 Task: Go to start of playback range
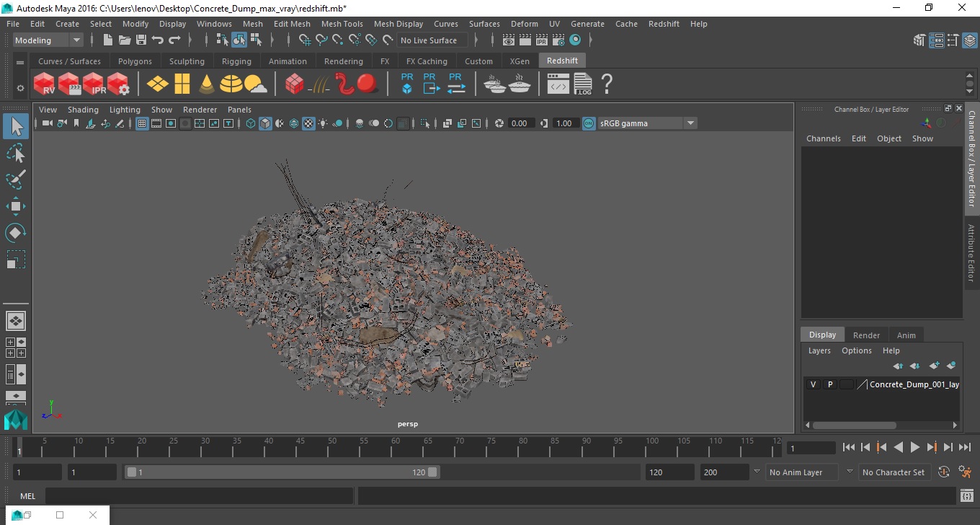pos(849,448)
